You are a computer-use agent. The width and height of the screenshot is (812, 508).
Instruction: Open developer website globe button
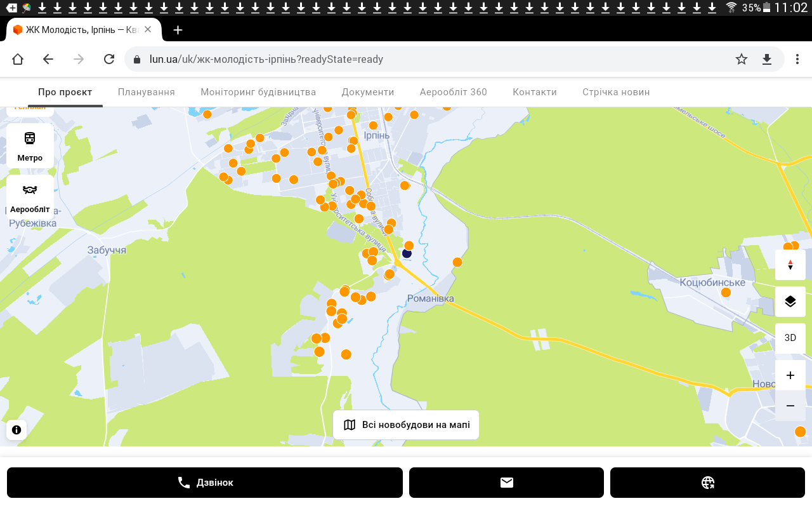coord(707,483)
